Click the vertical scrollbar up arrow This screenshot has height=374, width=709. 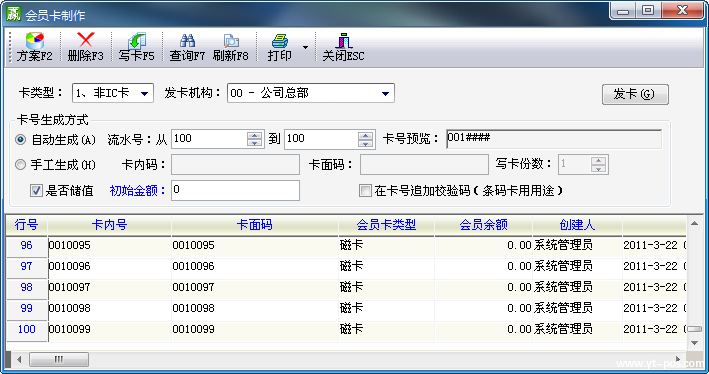pos(695,224)
